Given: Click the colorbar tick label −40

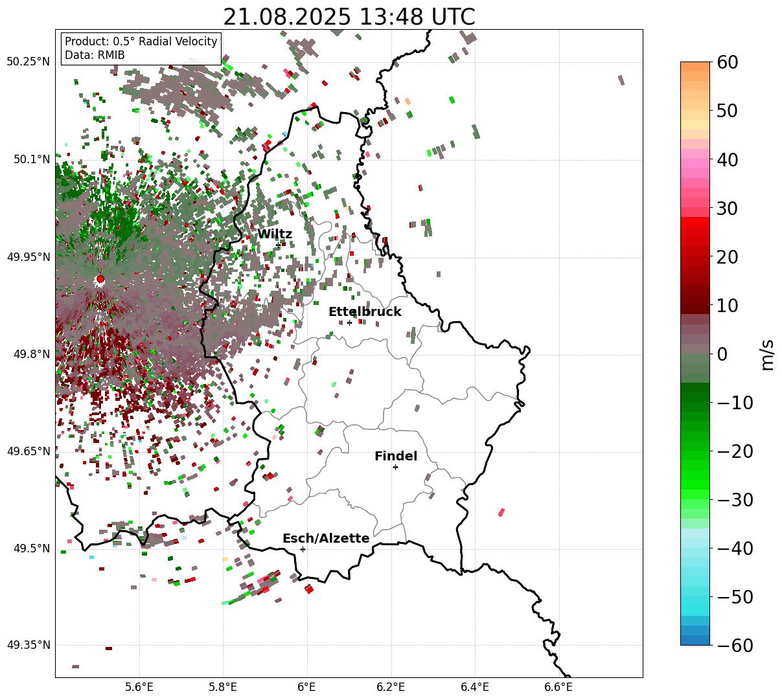Looking at the screenshot, I should (x=735, y=548).
